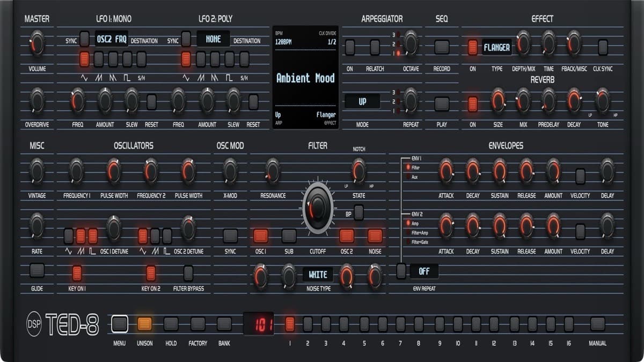Enable the GLIDE button

click(37, 270)
